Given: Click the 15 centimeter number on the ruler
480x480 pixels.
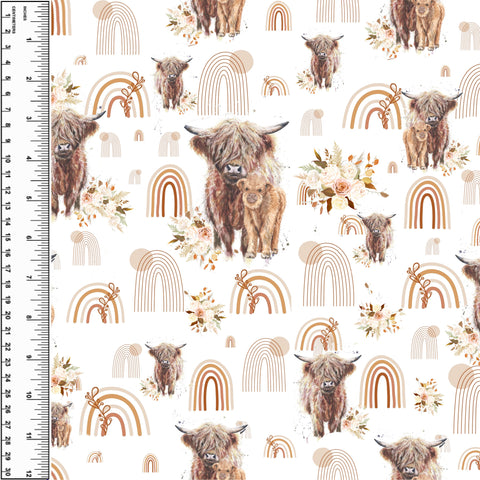Looking at the screenshot, I should [8, 238].
